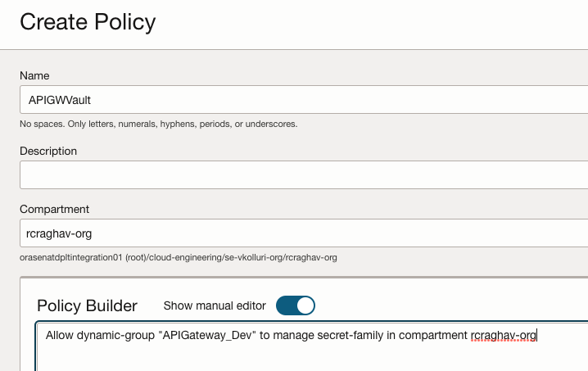Focus the empty Description input field
This screenshot has width=588, height=371.
click(303, 174)
